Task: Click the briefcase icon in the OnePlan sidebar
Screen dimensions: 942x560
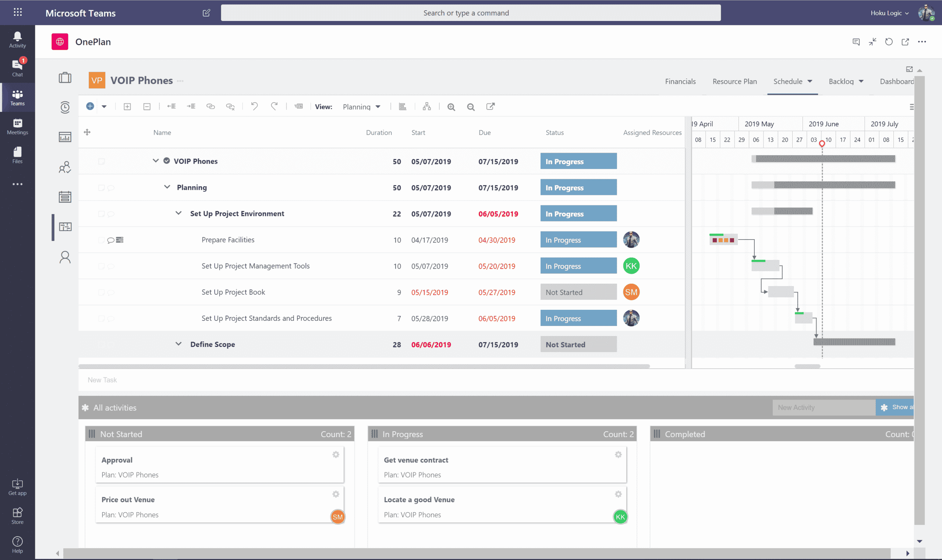Action: (x=65, y=78)
